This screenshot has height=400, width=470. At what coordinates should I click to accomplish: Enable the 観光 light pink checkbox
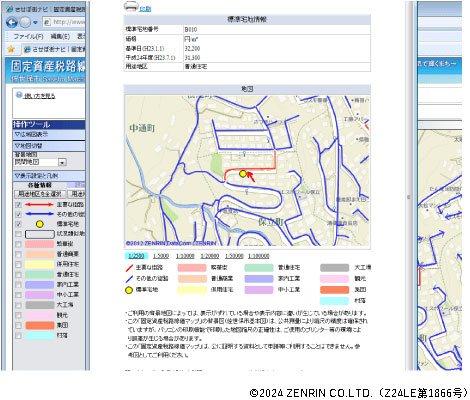coord(19,315)
